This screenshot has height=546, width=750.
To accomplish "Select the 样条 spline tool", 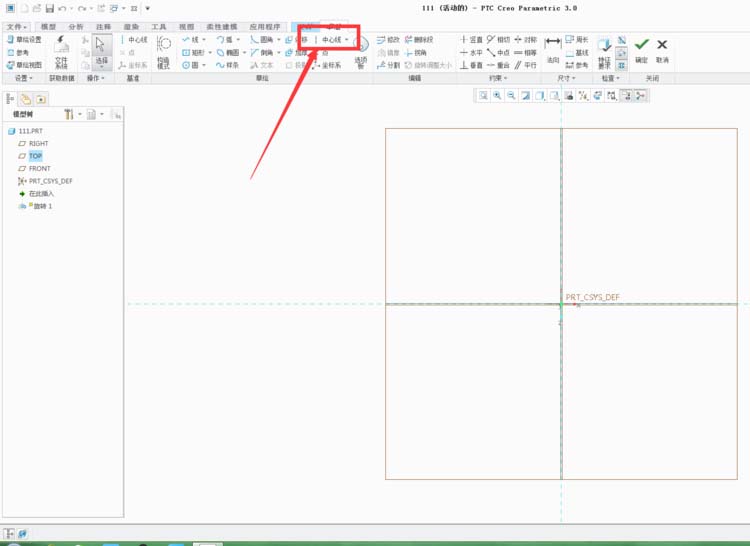I will click(228, 65).
